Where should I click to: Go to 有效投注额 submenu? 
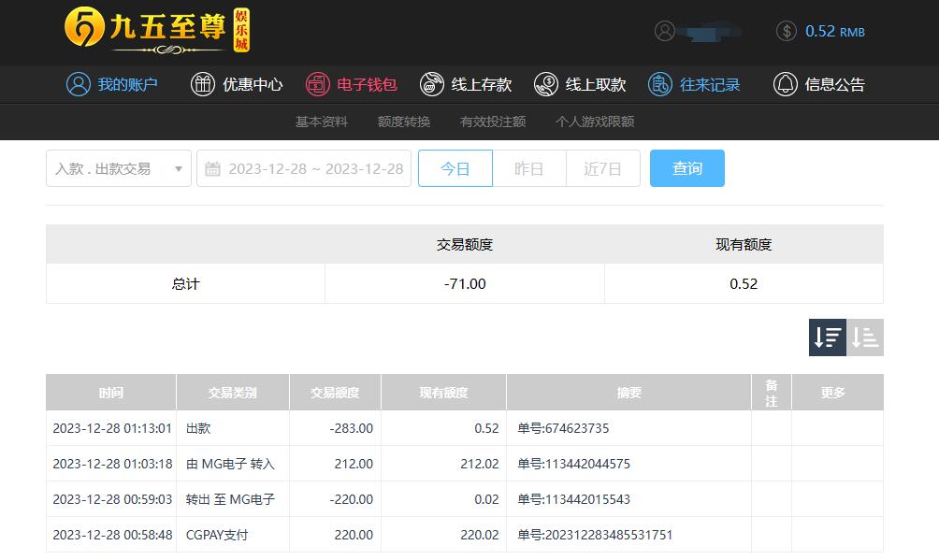pos(493,122)
